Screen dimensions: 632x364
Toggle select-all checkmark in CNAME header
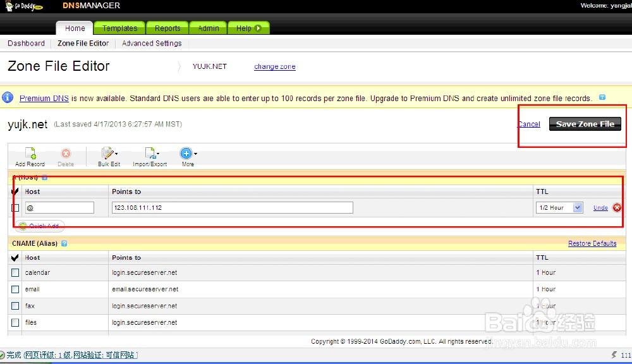pyautogui.click(x=15, y=258)
